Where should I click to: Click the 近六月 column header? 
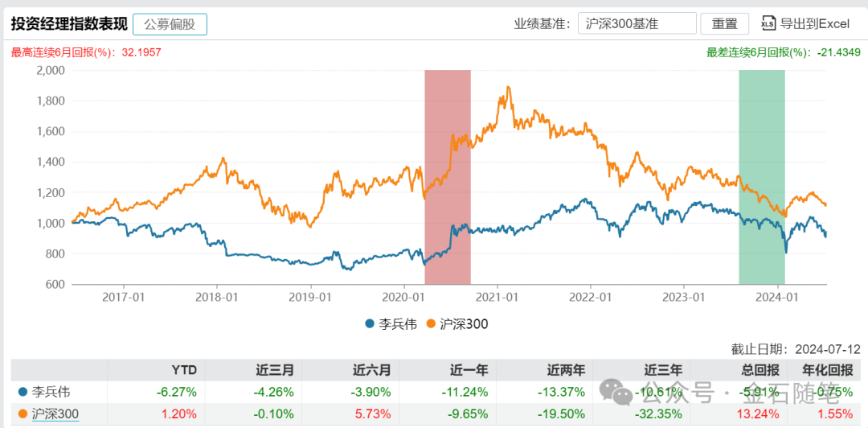371,370
